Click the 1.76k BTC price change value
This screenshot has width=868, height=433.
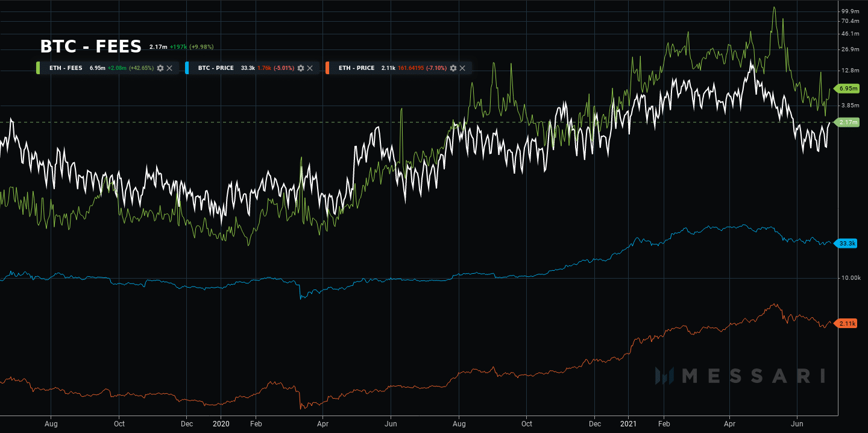[x=263, y=68]
